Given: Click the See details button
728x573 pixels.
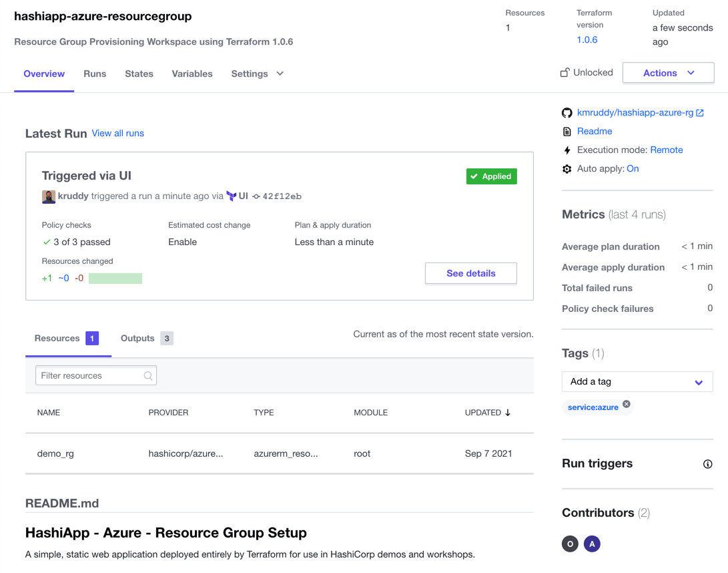Looking at the screenshot, I should (x=470, y=273).
